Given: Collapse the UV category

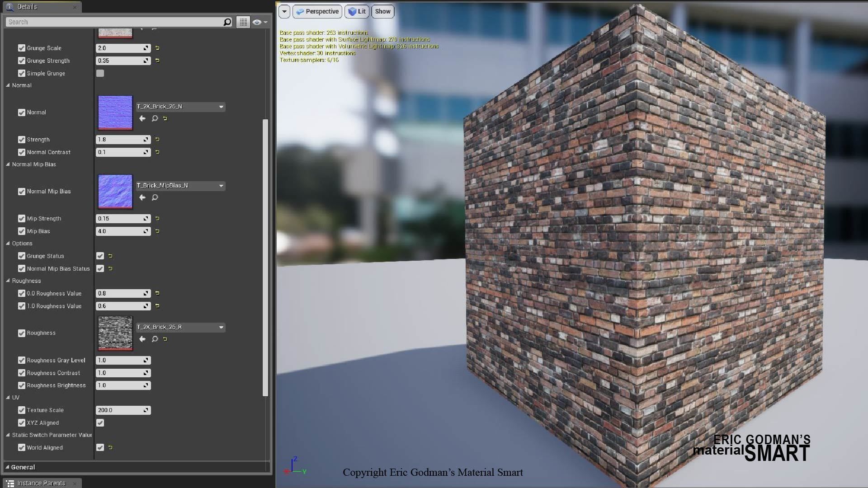Looking at the screenshot, I should 8,398.
